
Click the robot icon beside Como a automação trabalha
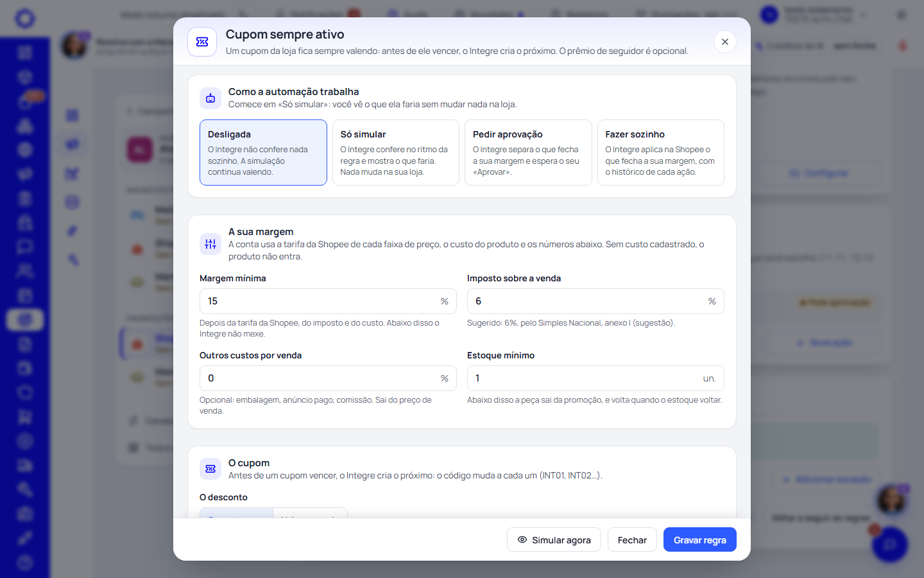tap(210, 98)
